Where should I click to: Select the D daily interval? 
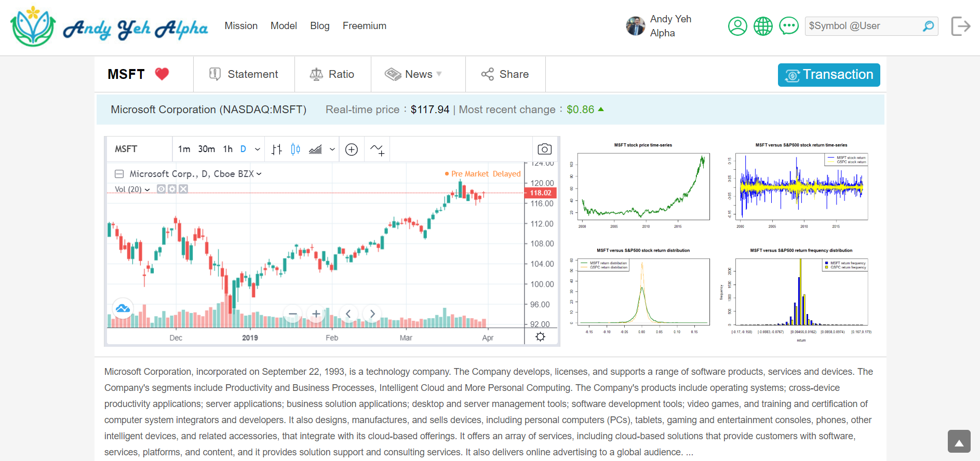(243, 149)
